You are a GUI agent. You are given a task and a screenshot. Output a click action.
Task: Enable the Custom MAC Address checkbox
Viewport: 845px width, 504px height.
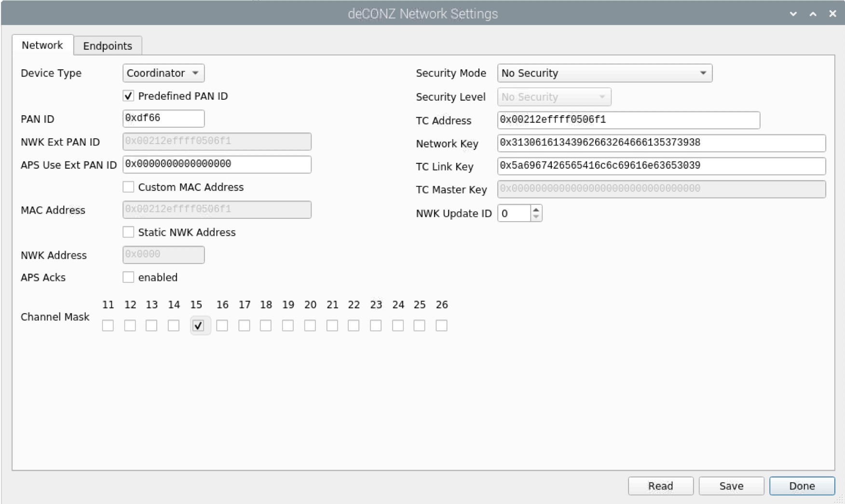click(x=128, y=187)
